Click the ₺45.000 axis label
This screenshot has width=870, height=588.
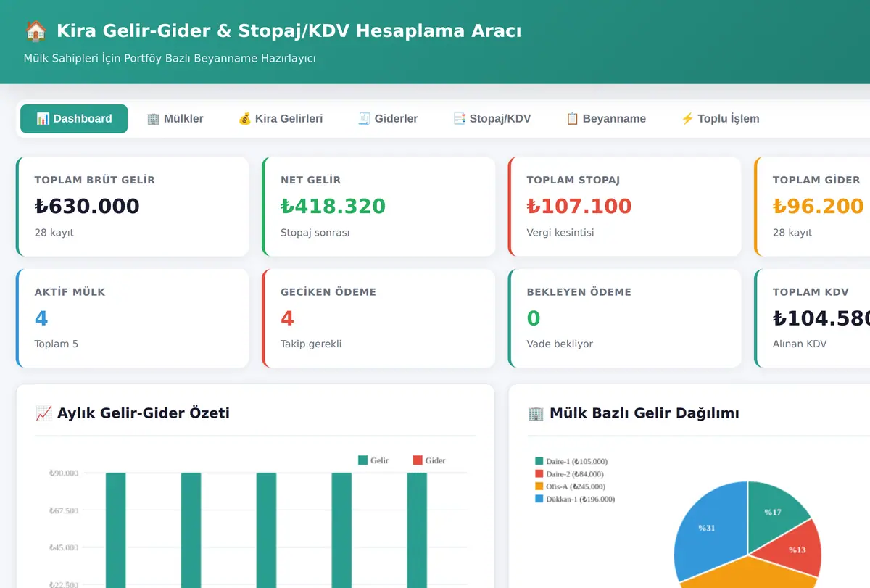click(64, 547)
